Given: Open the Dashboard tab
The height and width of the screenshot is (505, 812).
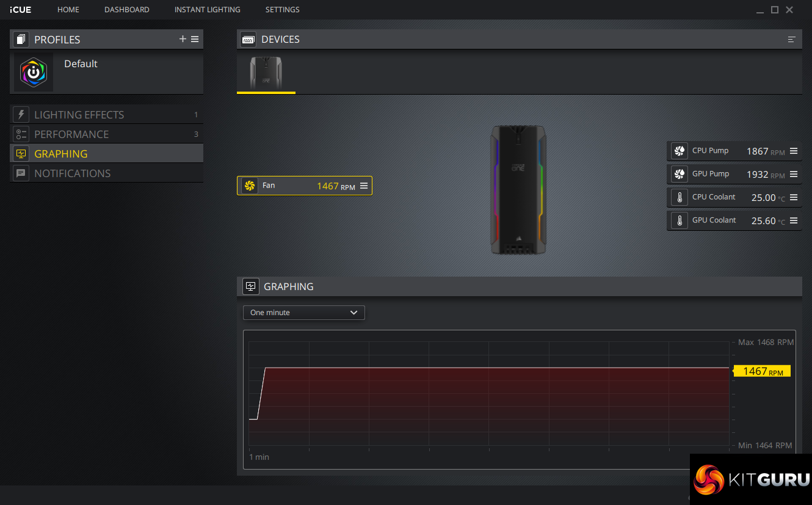Looking at the screenshot, I should 126,10.
